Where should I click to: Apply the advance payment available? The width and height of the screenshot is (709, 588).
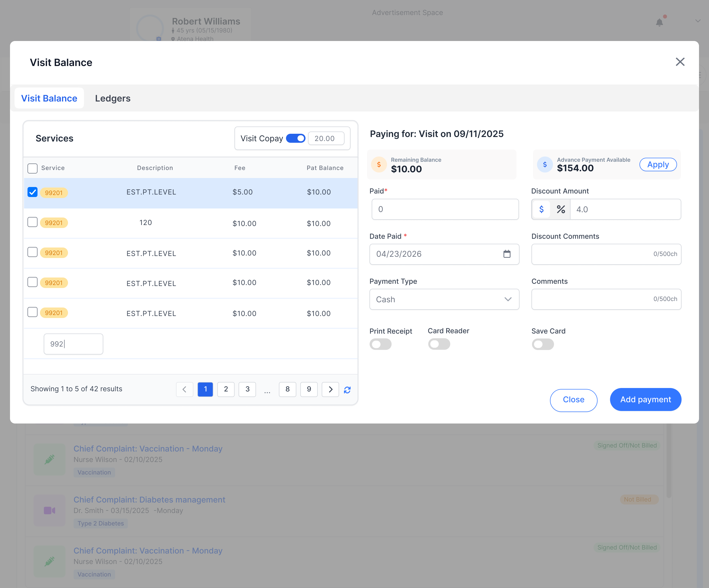coord(658,164)
